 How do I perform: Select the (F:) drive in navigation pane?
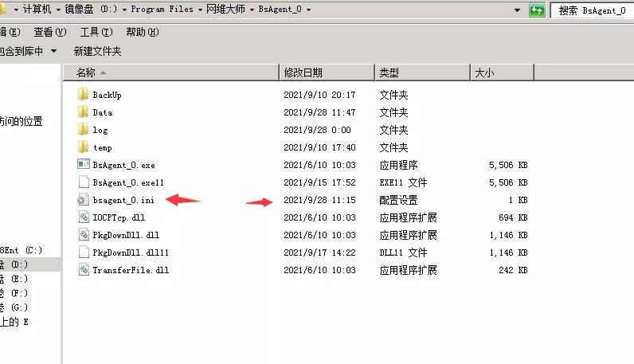14,293
